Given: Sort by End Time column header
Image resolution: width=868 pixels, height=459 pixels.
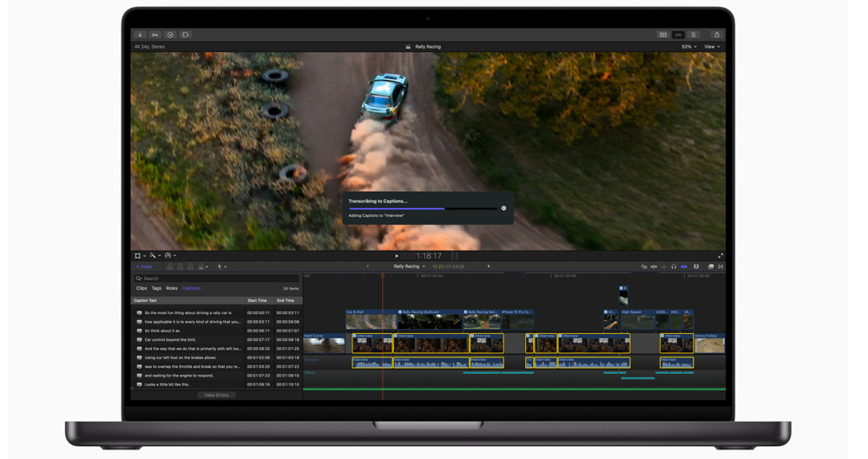Looking at the screenshot, I should [x=288, y=300].
